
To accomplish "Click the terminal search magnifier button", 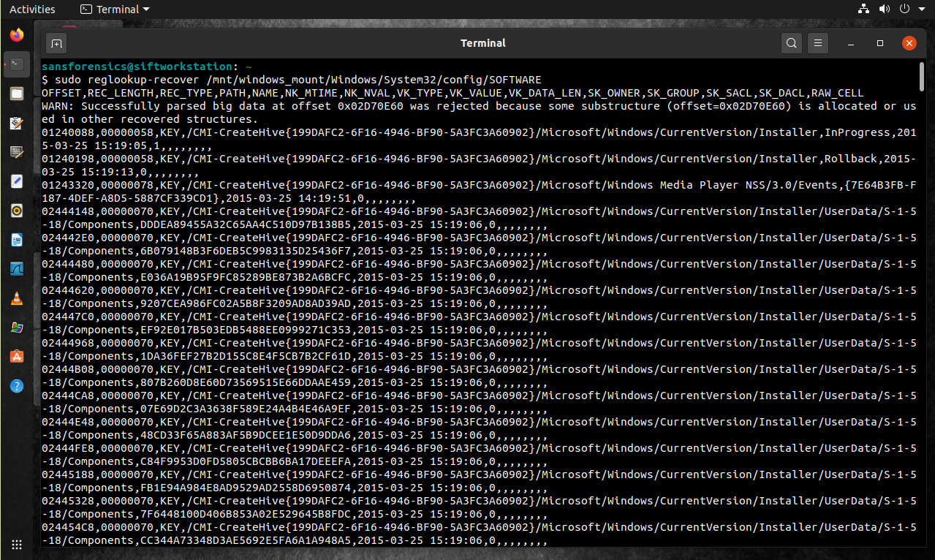I will 791,43.
